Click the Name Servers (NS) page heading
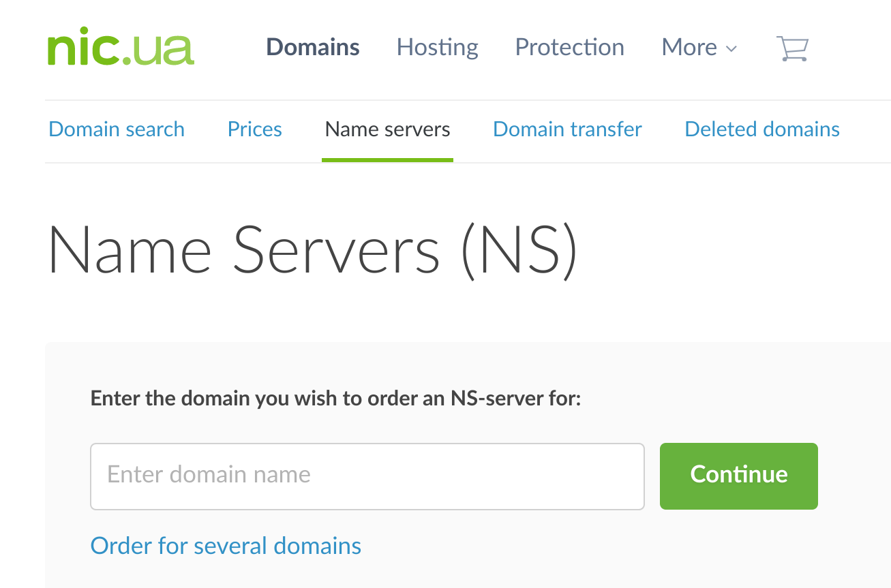Image resolution: width=891 pixels, height=588 pixels. click(312, 250)
